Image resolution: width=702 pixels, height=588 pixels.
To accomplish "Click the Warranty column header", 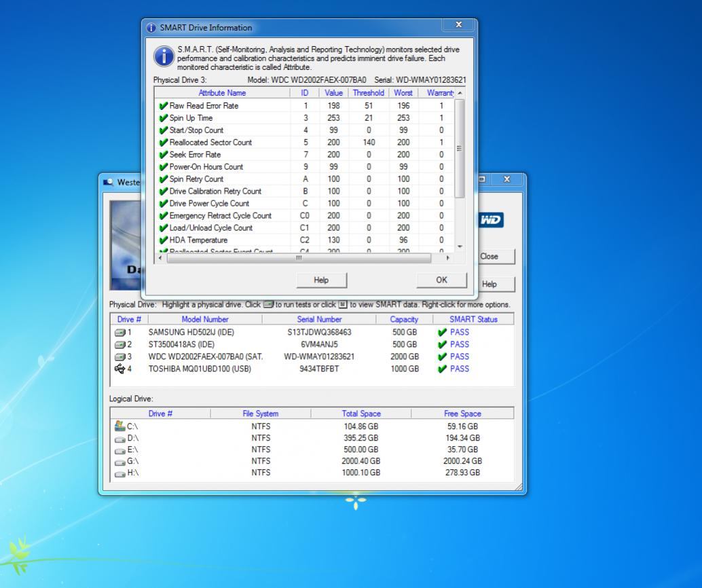I will 440,93.
